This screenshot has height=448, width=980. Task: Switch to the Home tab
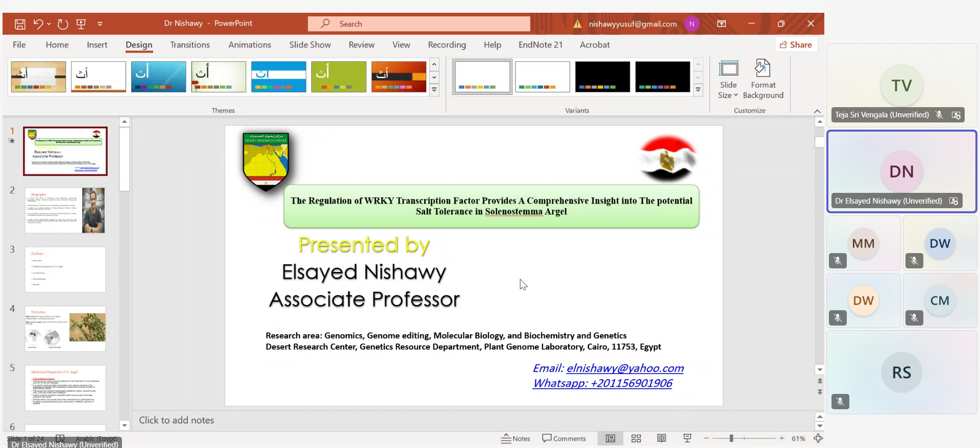[x=57, y=45]
